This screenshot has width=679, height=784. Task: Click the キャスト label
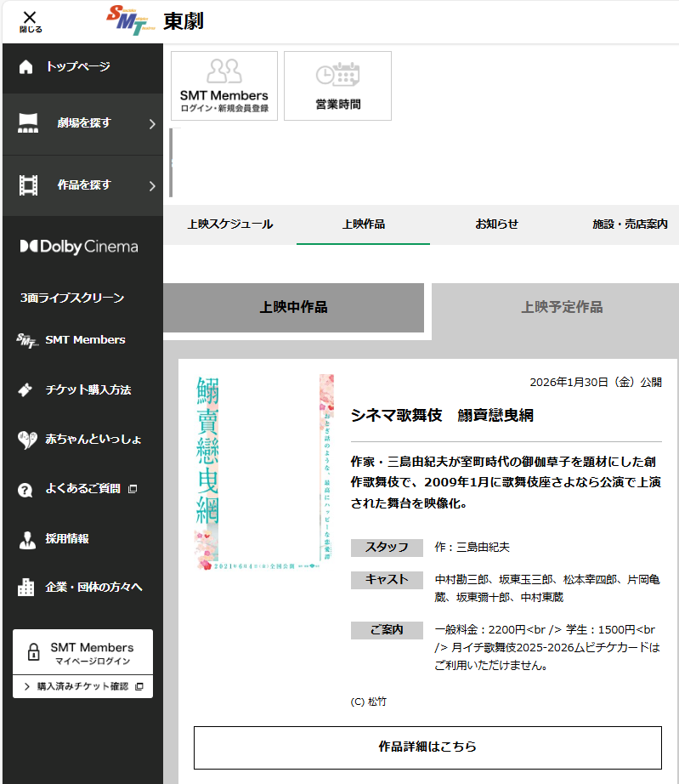click(x=387, y=580)
